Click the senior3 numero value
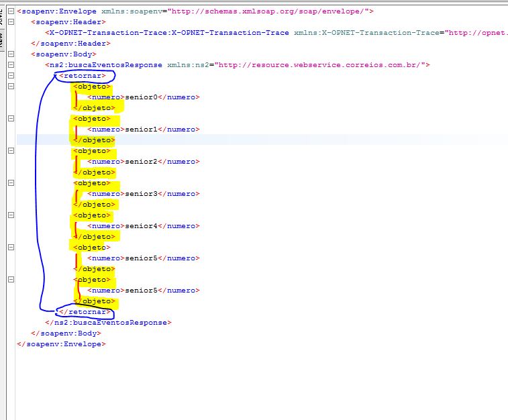508x420 pixels. [141, 194]
